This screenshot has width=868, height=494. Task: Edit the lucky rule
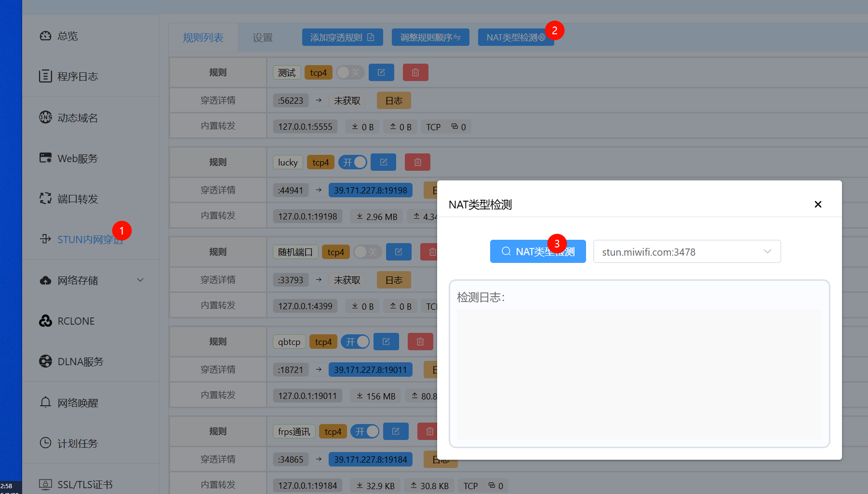point(384,162)
